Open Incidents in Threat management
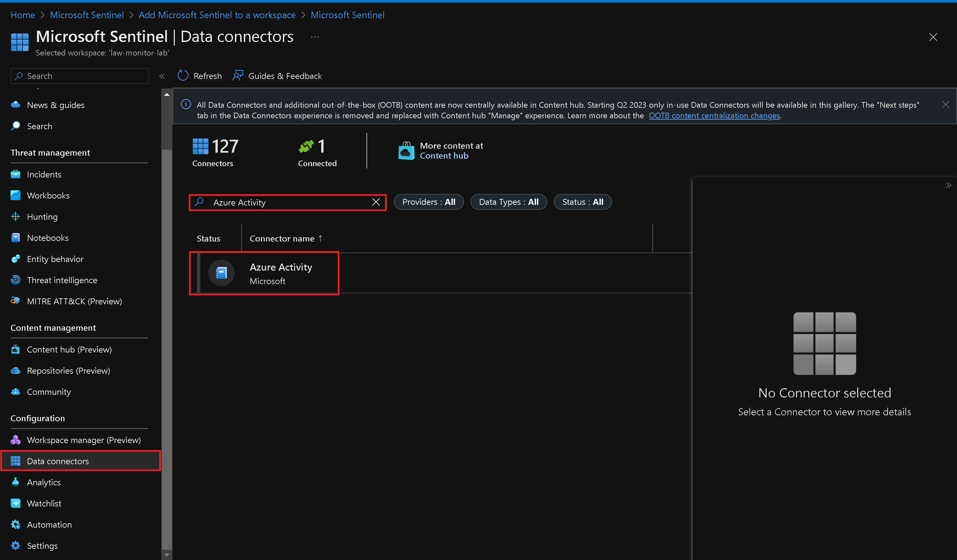The width and height of the screenshot is (957, 560). click(x=44, y=174)
